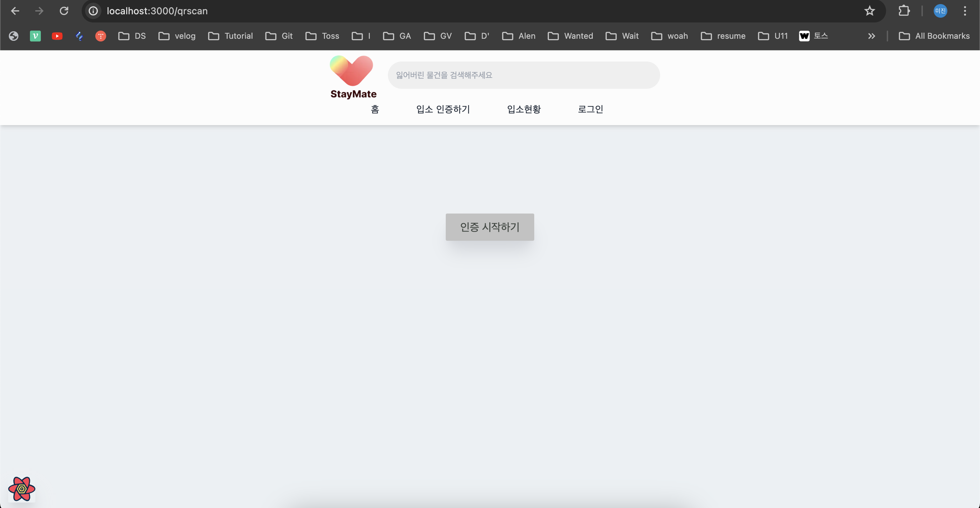Image resolution: width=980 pixels, height=508 pixels.
Task: Navigate to 홈 in the navigation
Action: (375, 109)
